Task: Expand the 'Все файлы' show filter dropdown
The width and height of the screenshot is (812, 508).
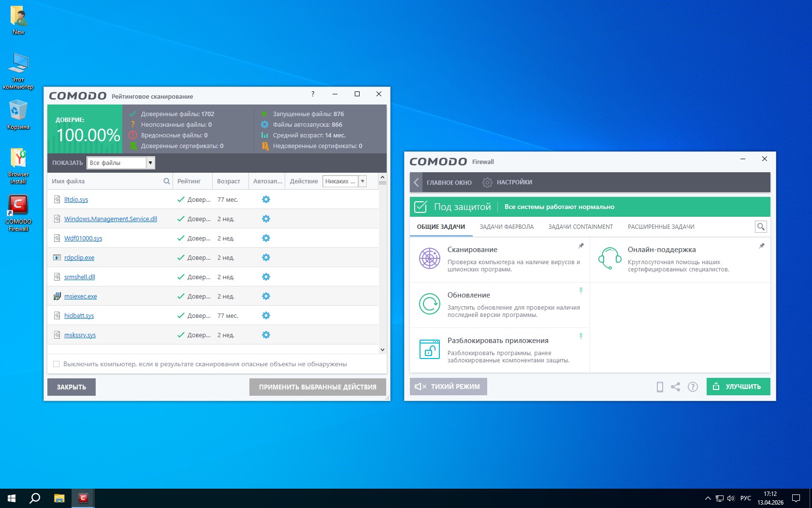Action: pos(150,163)
